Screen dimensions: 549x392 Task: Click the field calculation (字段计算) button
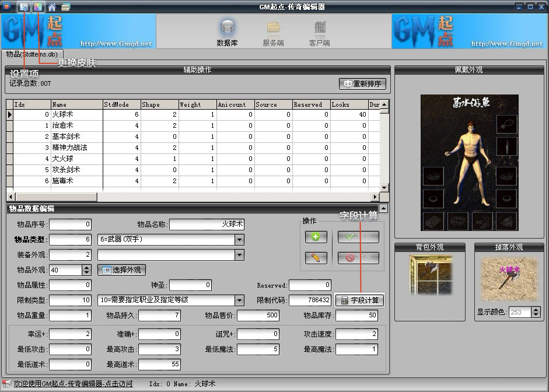pyautogui.click(x=359, y=300)
